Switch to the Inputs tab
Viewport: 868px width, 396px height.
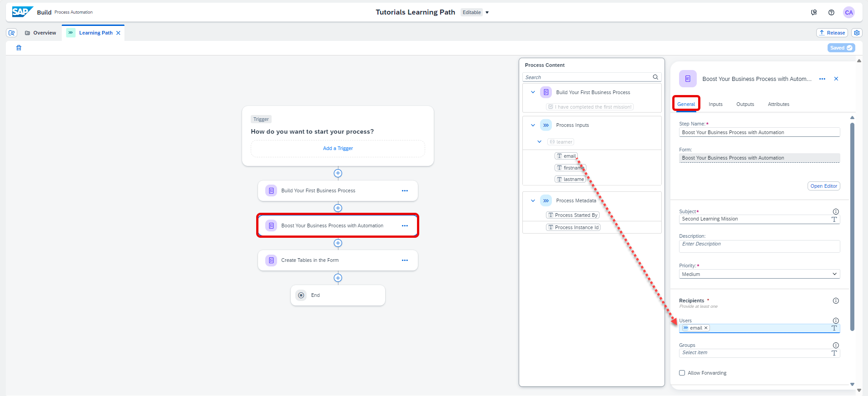point(715,104)
